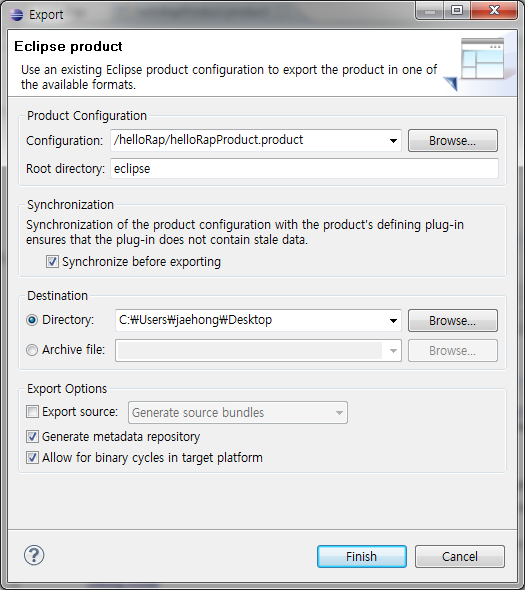The image size is (525, 590).
Task: Click Browse next to Configuration
Action: click(x=453, y=141)
